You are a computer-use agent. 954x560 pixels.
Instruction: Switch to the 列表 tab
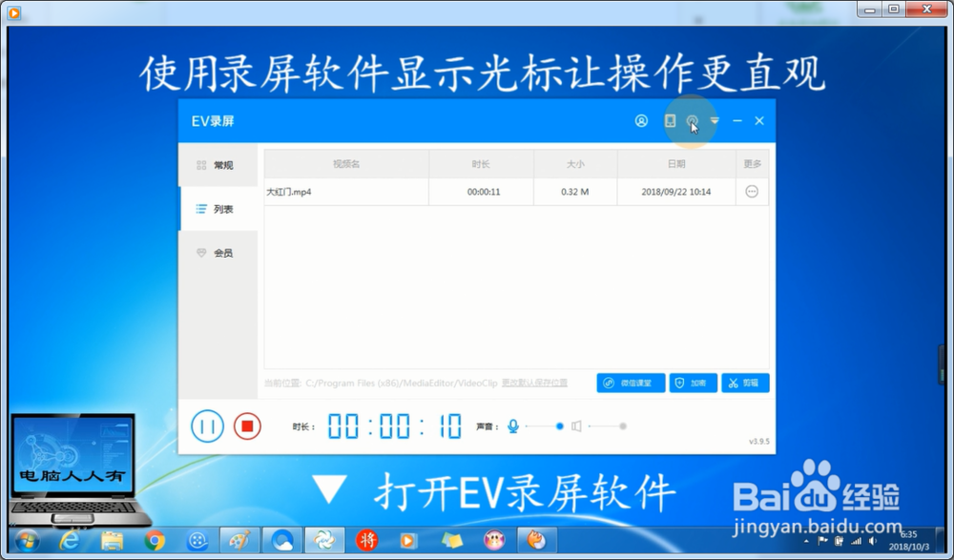(x=218, y=209)
